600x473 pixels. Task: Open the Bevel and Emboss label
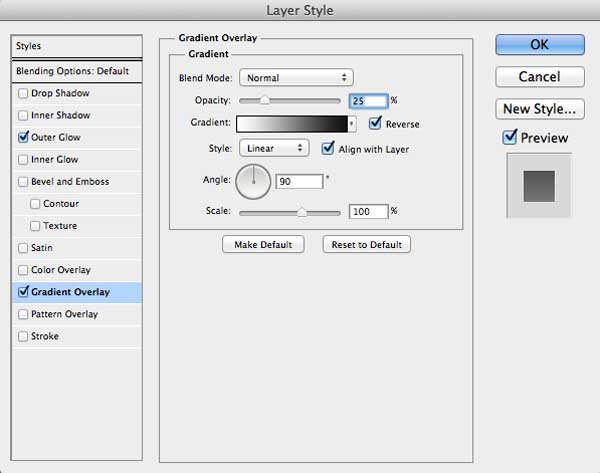click(70, 181)
